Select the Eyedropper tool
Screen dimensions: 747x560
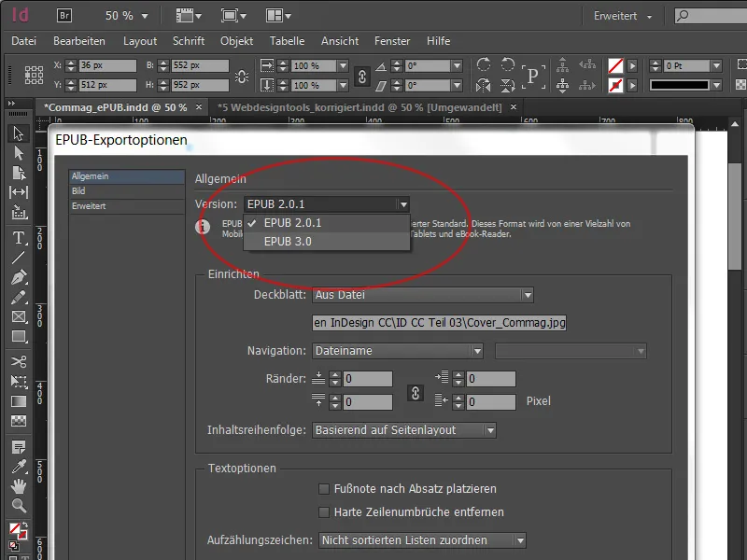[18, 467]
